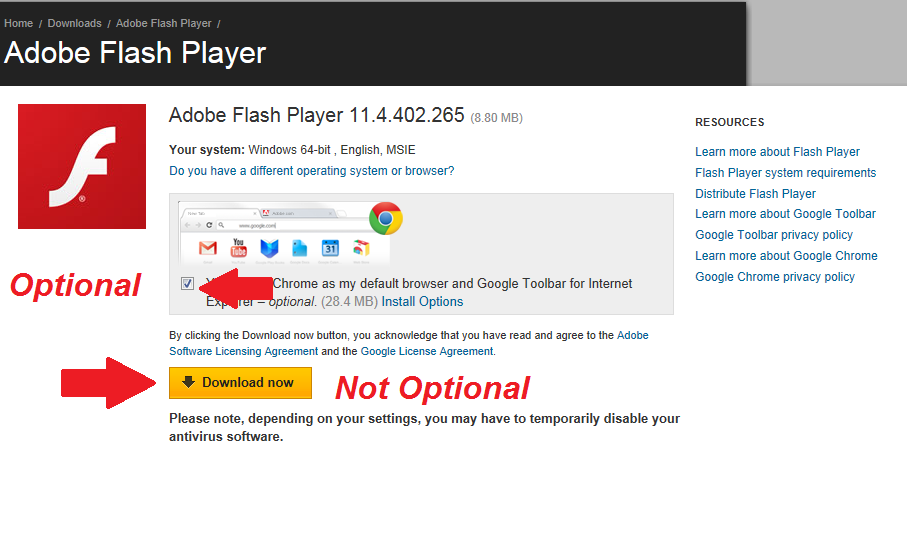This screenshot has height=560, width=907.
Task: Click 'Windows 64-bit , English, MSIE' system text
Action: pyautogui.click(x=332, y=150)
